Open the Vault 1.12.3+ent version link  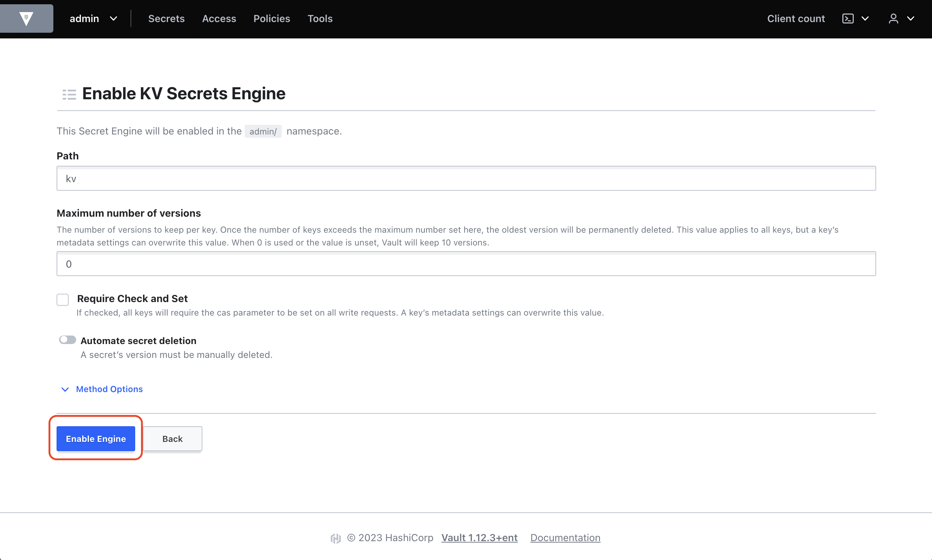480,538
